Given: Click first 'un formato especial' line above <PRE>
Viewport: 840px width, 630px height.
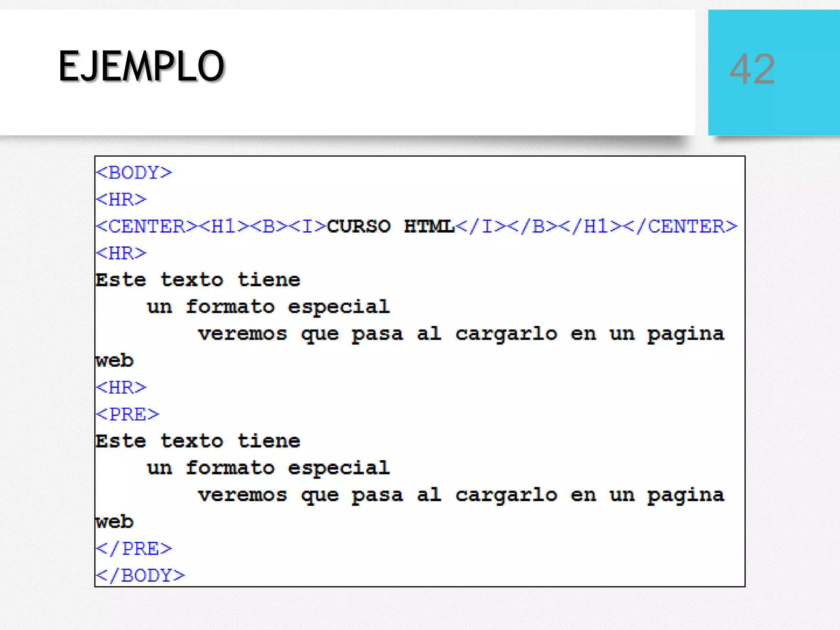Looking at the screenshot, I should [269, 307].
